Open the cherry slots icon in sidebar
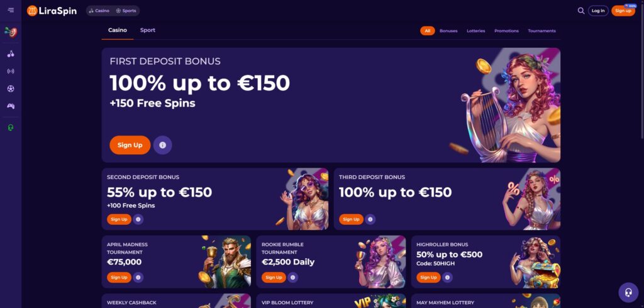 pyautogui.click(x=11, y=54)
